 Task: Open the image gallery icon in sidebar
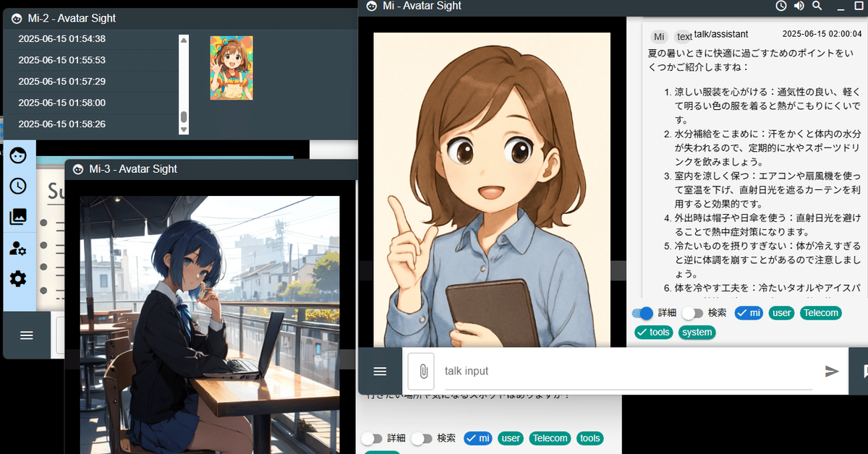18,216
